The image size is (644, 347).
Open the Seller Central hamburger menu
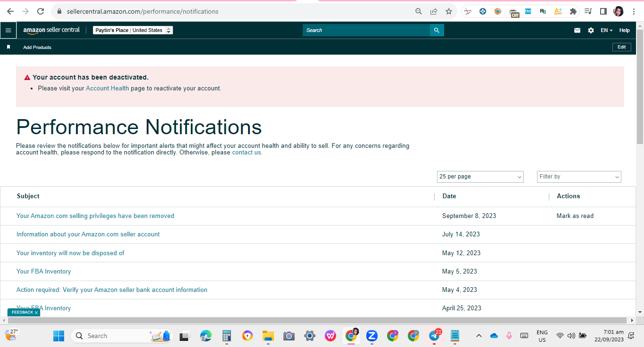coord(8,30)
